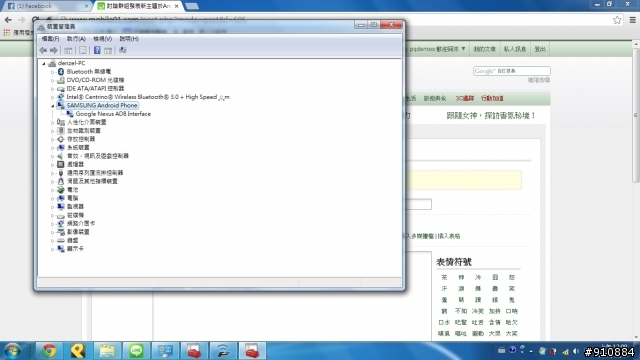The height and width of the screenshot is (360, 640).
Task: Select the 監視器 monitor icon in tree
Action: pyautogui.click(x=61, y=207)
